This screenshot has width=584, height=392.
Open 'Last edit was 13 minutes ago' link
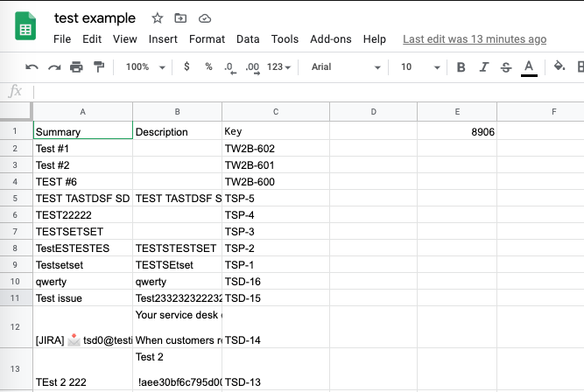tap(475, 39)
